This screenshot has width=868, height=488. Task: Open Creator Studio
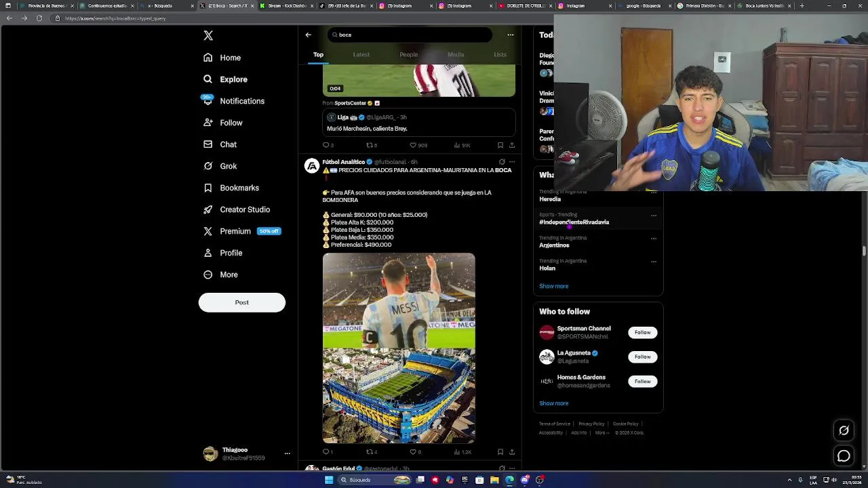click(x=237, y=209)
